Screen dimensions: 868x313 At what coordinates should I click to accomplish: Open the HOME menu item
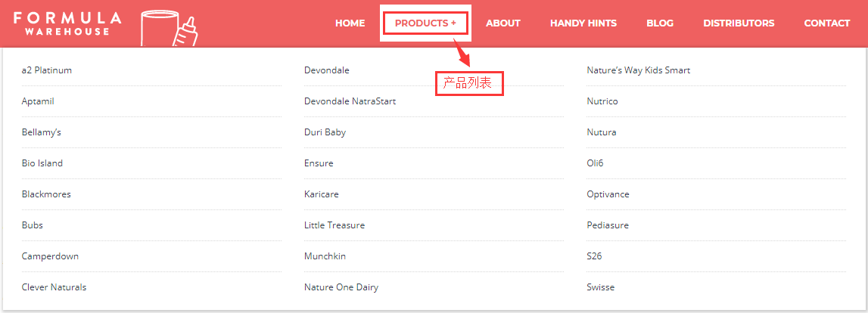click(x=350, y=23)
